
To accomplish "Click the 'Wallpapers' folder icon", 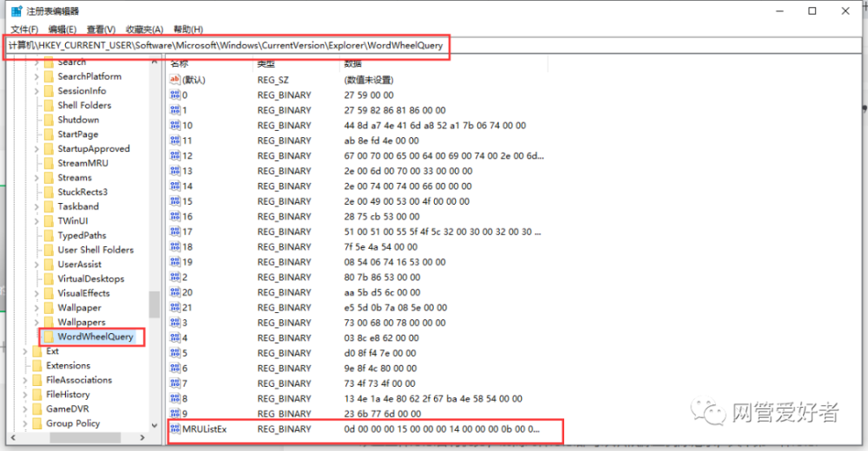I will tap(48, 322).
